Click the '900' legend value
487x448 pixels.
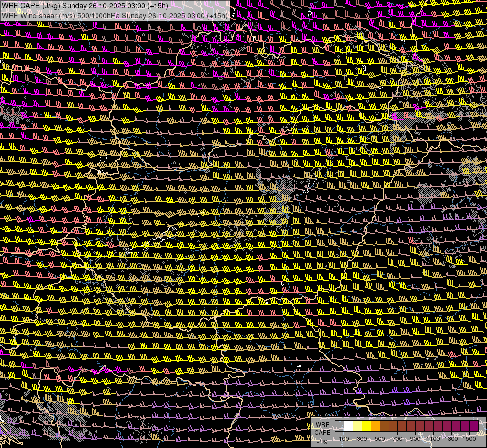(x=415, y=439)
